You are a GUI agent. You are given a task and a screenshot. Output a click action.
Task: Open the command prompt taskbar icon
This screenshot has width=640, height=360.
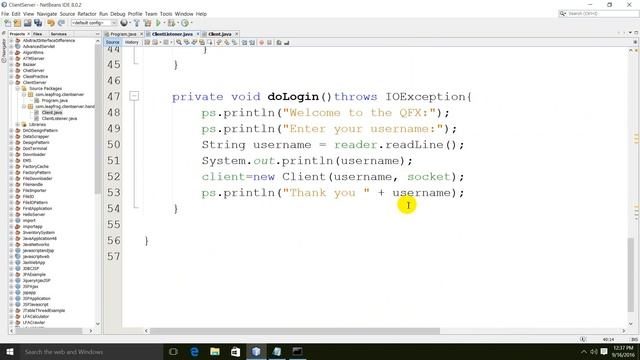[x=297, y=351]
